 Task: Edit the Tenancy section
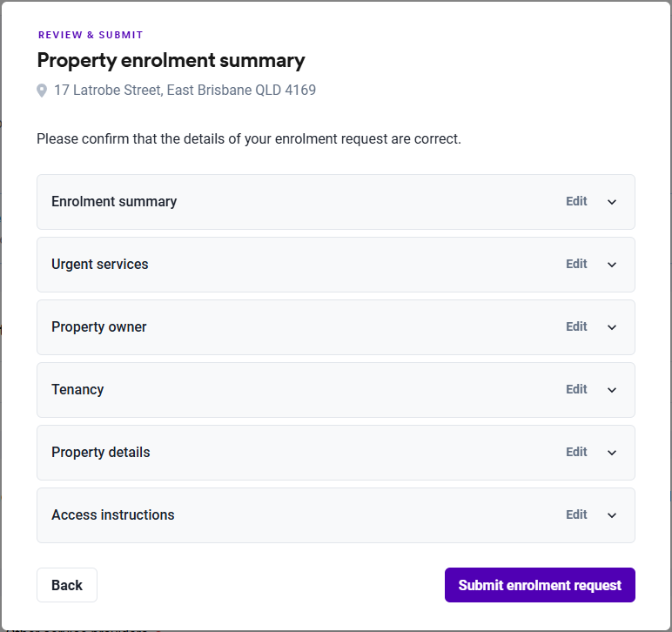pyautogui.click(x=576, y=389)
